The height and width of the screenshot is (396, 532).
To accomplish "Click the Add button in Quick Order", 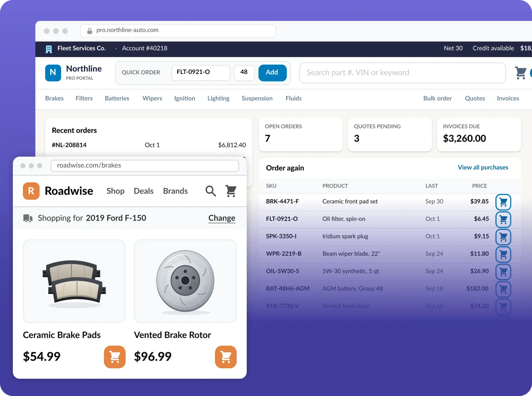I will click(x=272, y=73).
